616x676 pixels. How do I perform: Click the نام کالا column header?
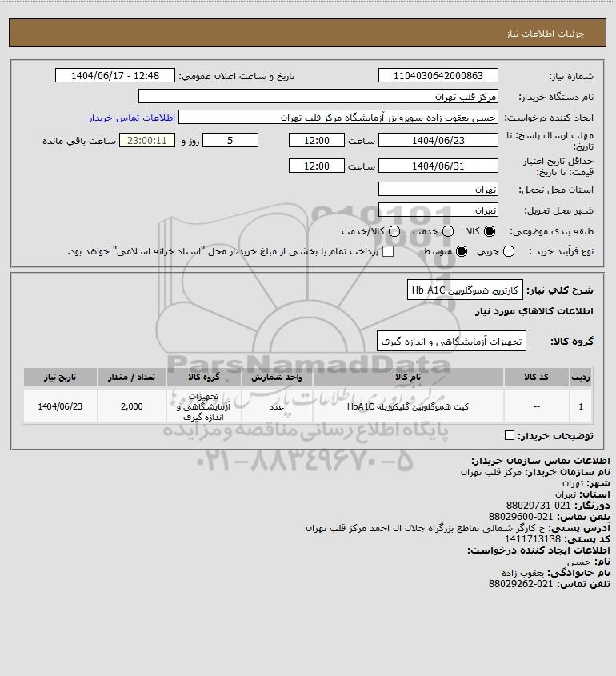pos(408,378)
